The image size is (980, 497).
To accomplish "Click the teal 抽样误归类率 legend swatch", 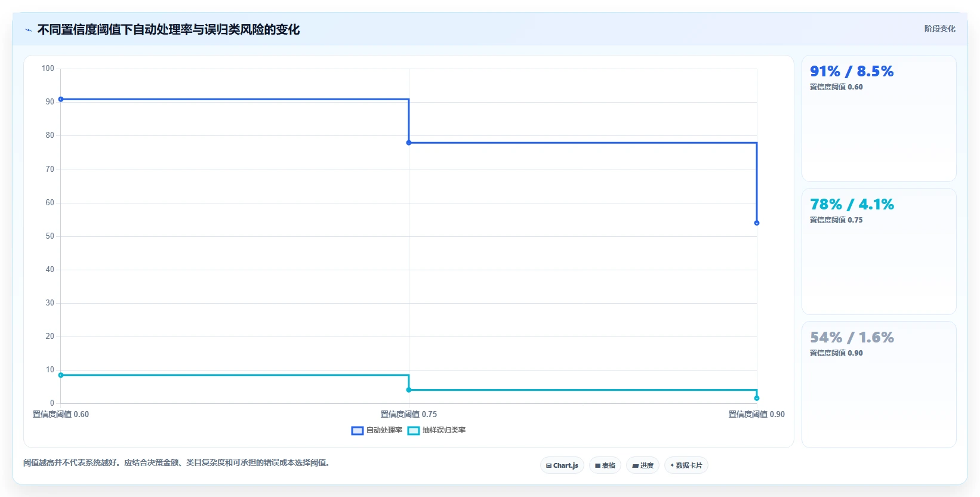I will [414, 431].
